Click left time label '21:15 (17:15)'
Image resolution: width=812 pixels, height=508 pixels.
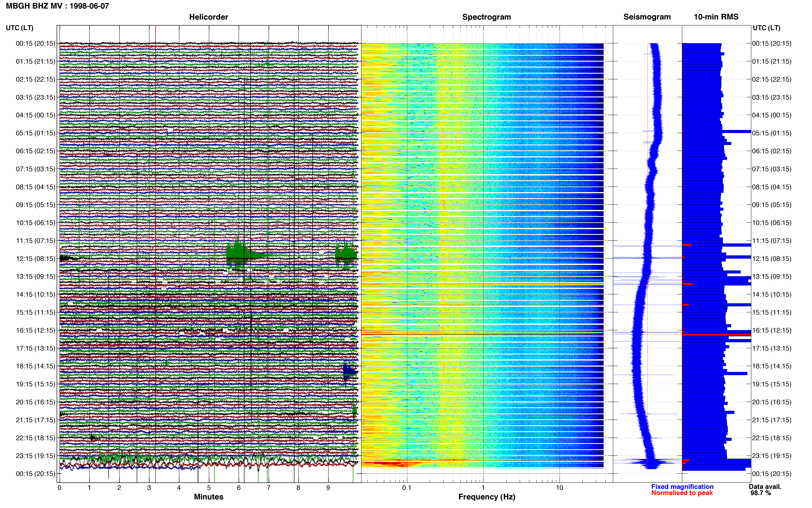[36, 420]
